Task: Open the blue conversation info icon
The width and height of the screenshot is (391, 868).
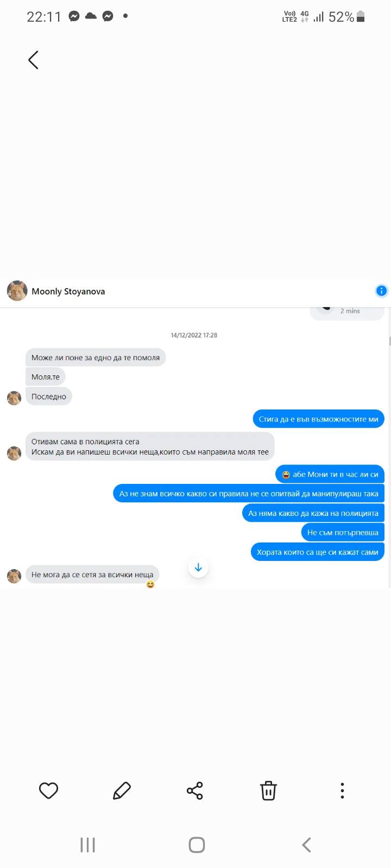Action: tap(381, 291)
